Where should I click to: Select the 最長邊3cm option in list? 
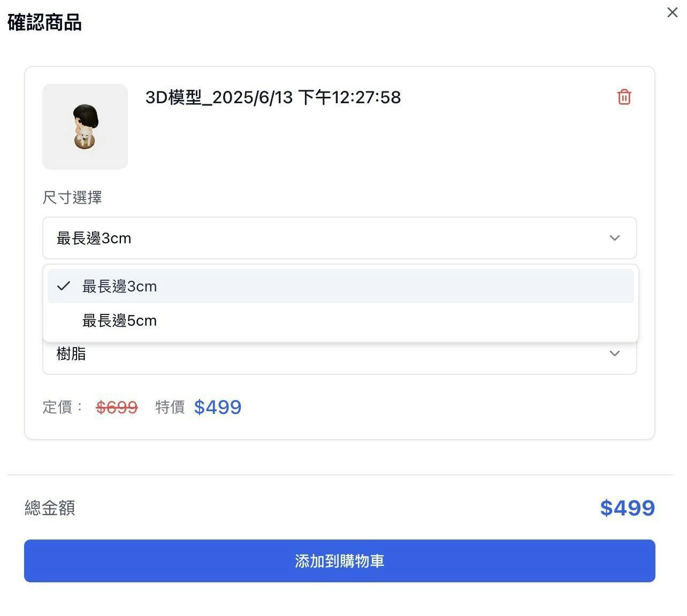[341, 286]
